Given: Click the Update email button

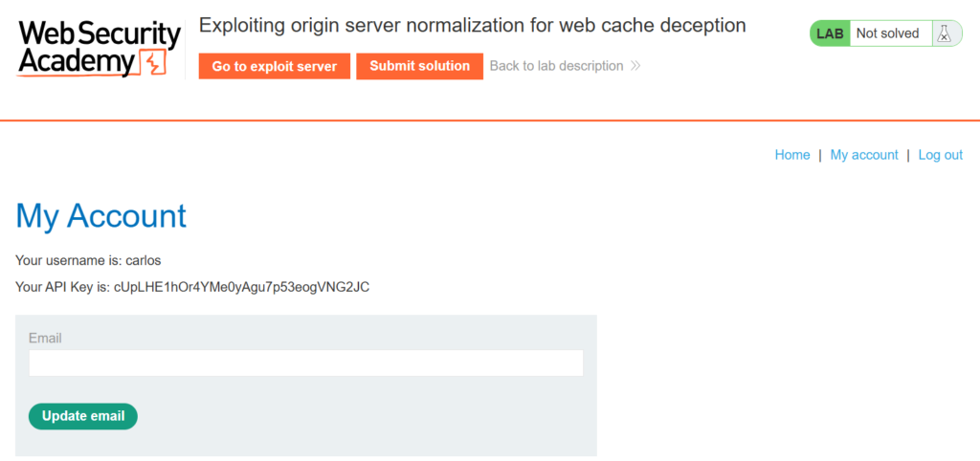Looking at the screenshot, I should coord(83,416).
